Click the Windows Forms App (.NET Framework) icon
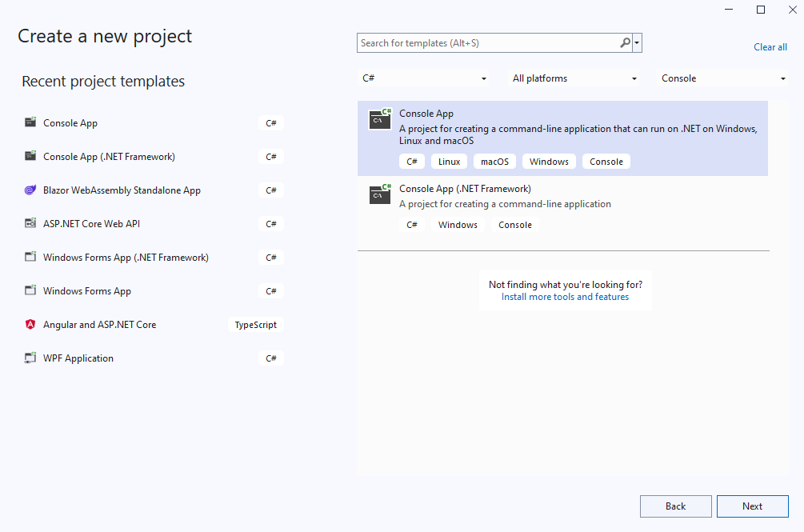The height and width of the screenshot is (532, 804). tap(30, 258)
